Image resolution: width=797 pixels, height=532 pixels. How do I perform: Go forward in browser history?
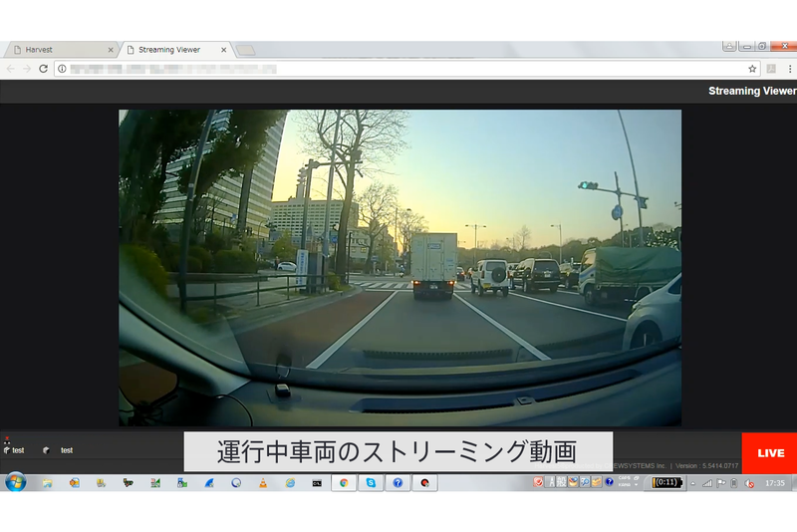pyautogui.click(x=27, y=69)
